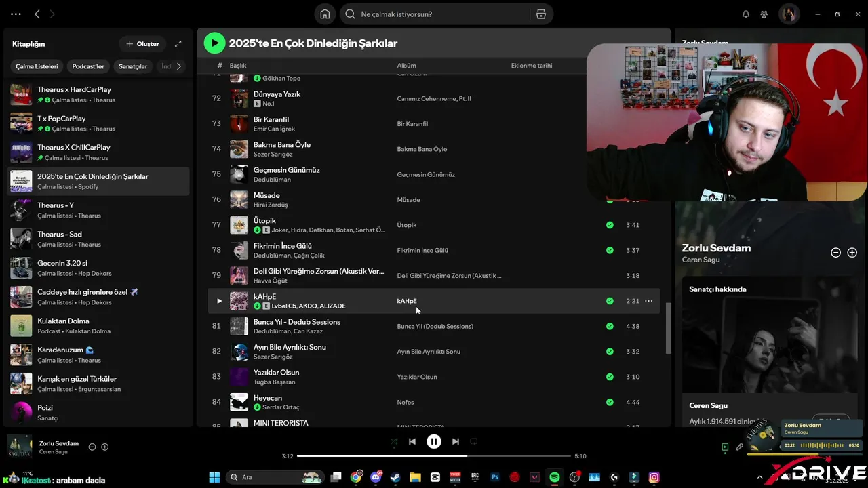
Task: Select Dünyaya Yazık track title
Action: [x=277, y=94]
